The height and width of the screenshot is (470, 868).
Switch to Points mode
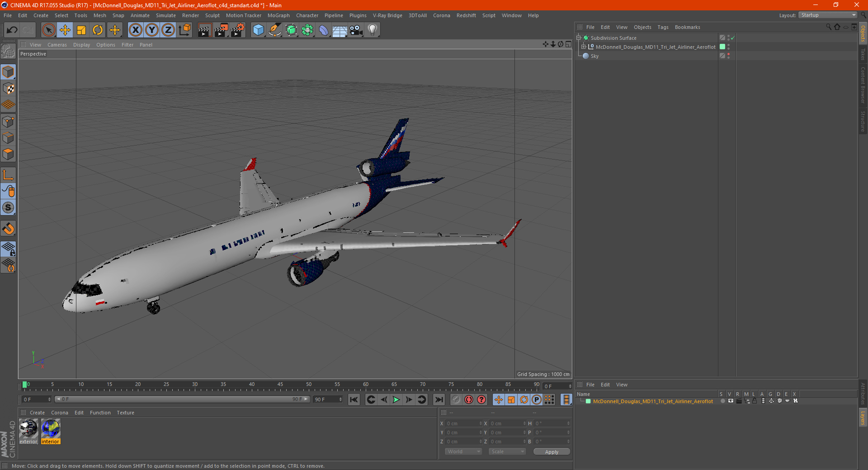(x=8, y=122)
